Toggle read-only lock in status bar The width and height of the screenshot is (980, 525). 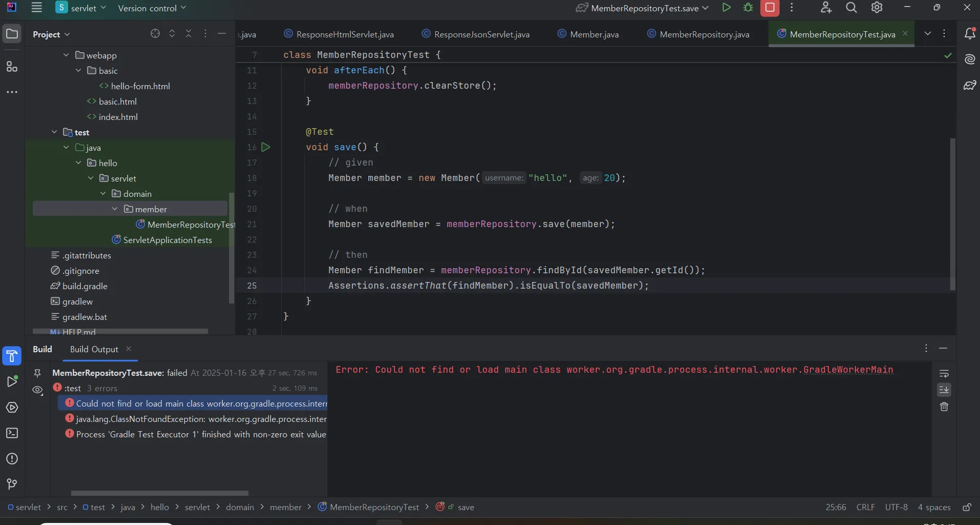pyautogui.click(x=967, y=507)
